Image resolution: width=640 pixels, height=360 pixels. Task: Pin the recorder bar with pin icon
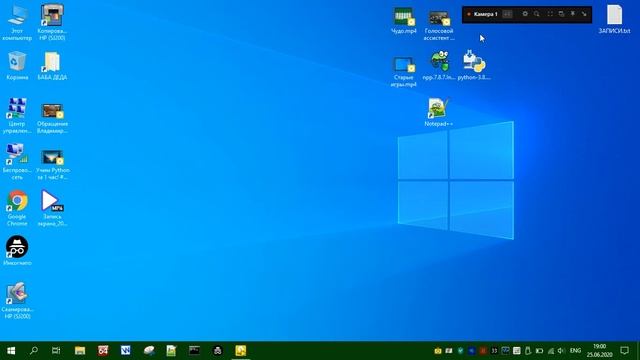pos(573,14)
